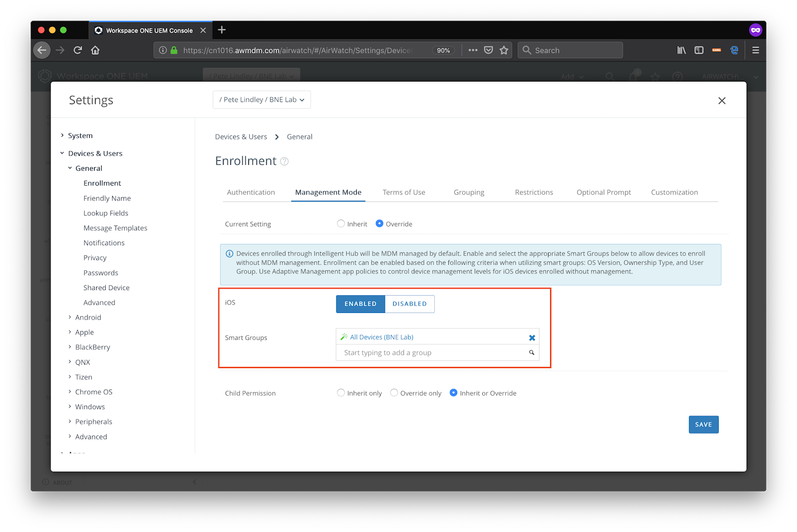797x532 pixels.
Task: Click the browser Search field
Action: pyautogui.click(x=570, y=50)
